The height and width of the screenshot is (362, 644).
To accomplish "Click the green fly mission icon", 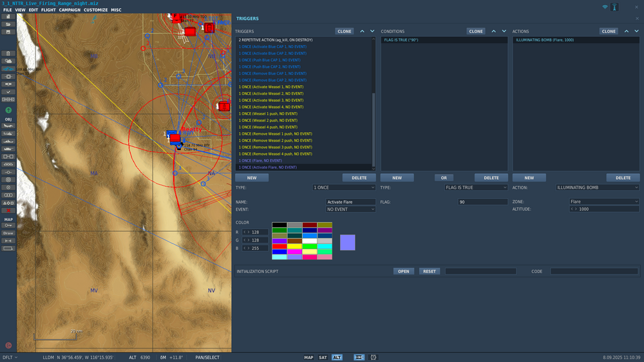I will tap(8, 111).
